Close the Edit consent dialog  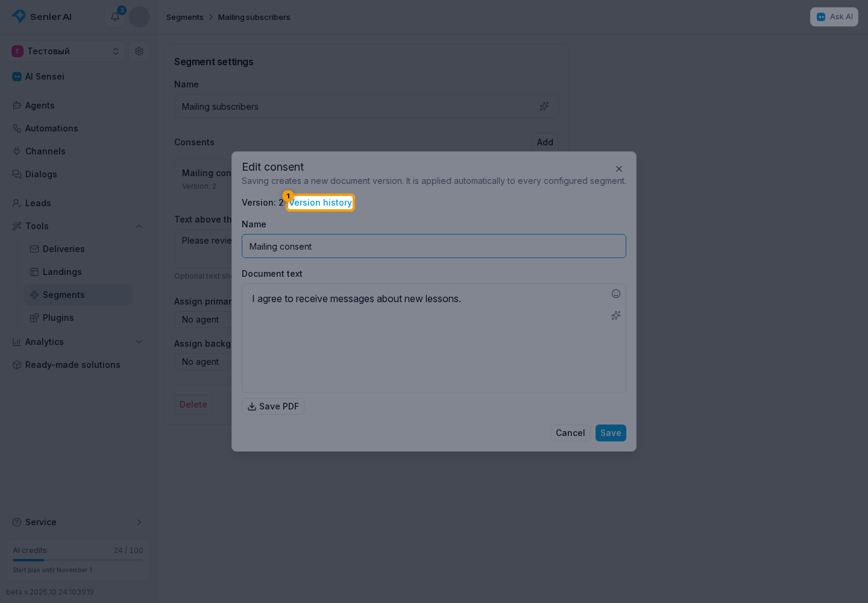click(619, 169)
